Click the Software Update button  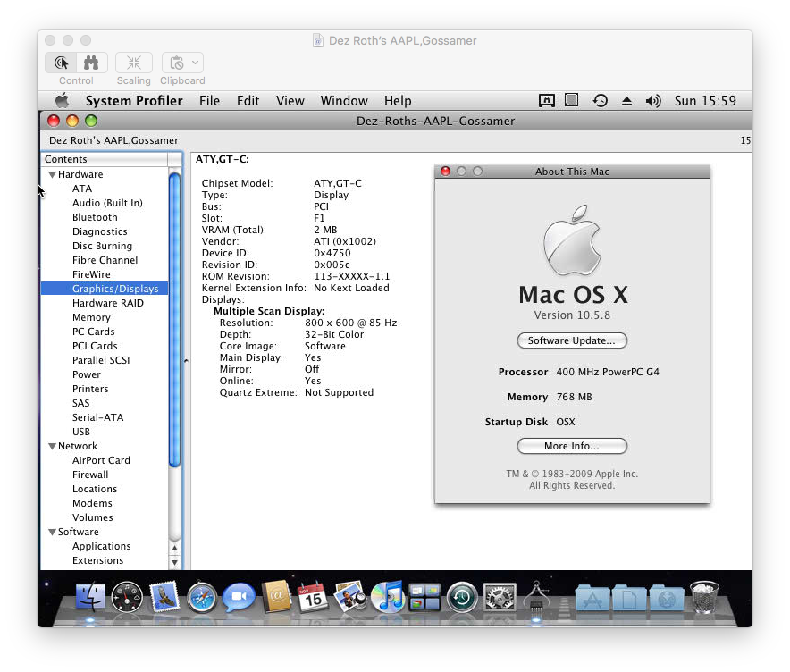point(572,340)
